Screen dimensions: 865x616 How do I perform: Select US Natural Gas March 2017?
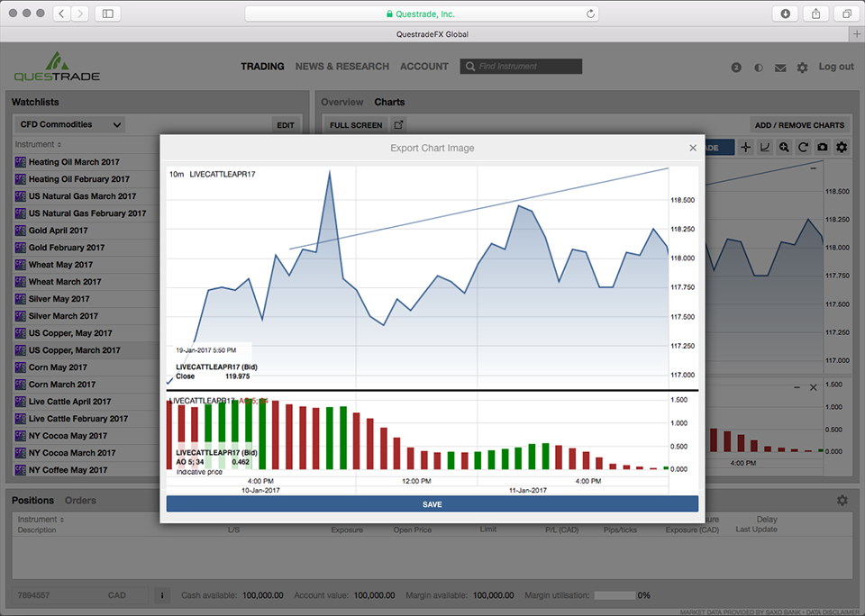(82, 196)
